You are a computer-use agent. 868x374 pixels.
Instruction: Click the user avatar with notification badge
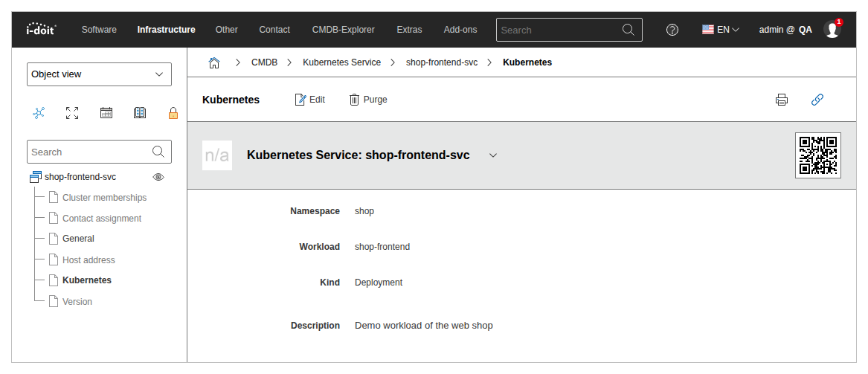[x=832, y=29]
